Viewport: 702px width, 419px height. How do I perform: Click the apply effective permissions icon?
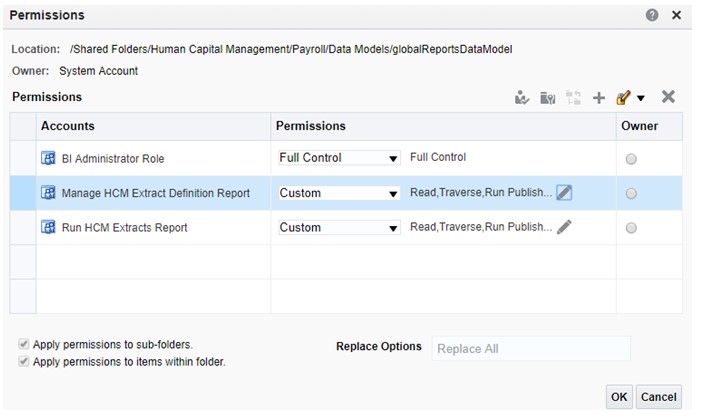coord(522,97)
